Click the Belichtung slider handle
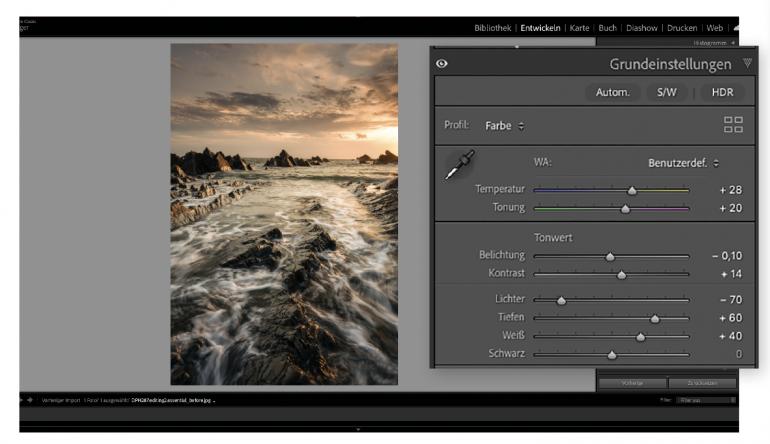770x444 pixels. tap(610, 257)
